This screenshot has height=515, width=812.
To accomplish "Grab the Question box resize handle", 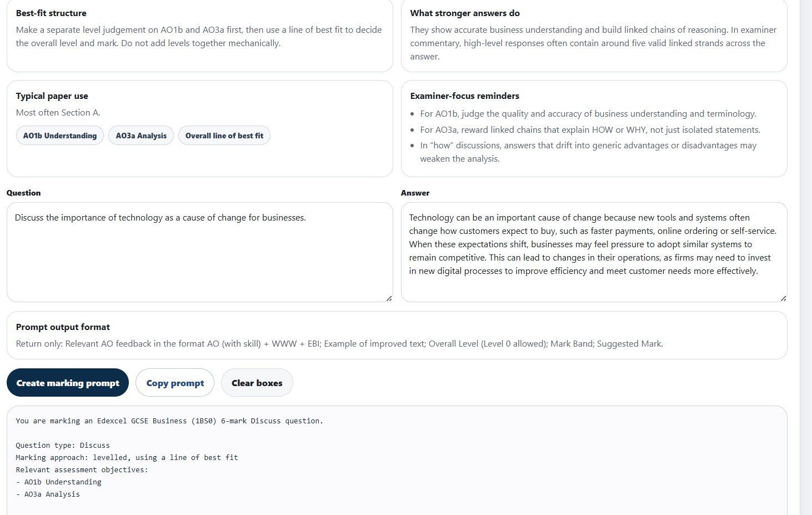I will click(389, 298).
